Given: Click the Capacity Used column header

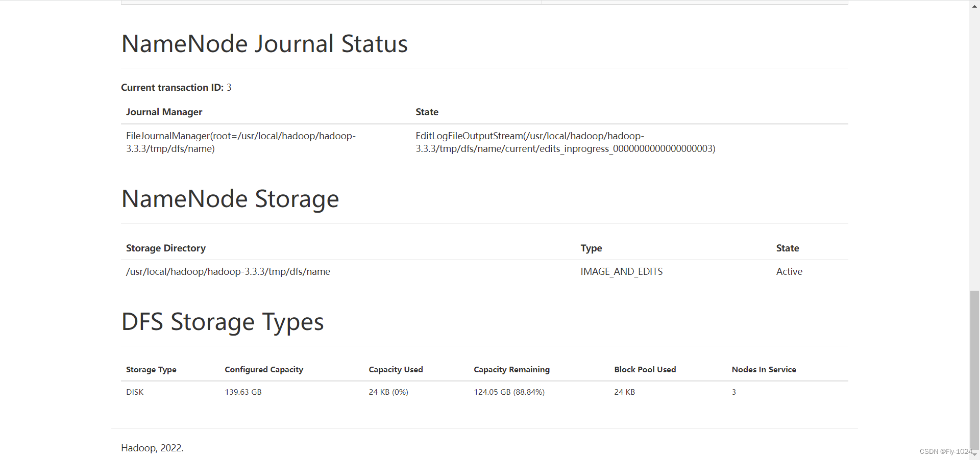Looking at the screenshot, I should point(396,369).
